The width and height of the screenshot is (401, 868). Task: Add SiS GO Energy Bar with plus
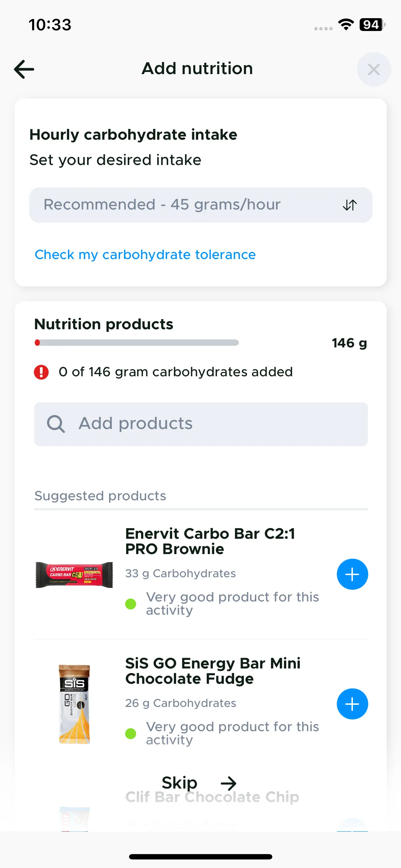tap(352, 704)
